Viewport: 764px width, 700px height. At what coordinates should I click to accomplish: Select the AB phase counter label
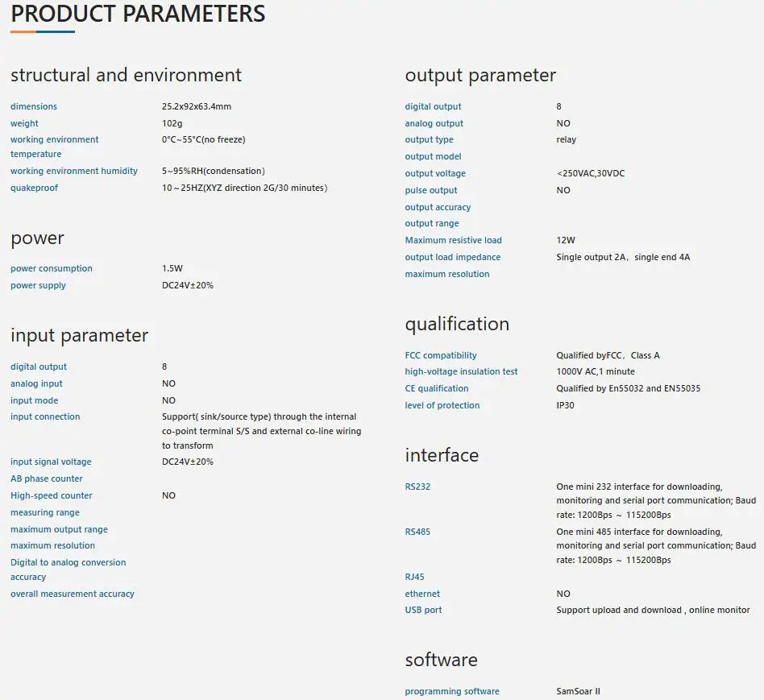46,478
